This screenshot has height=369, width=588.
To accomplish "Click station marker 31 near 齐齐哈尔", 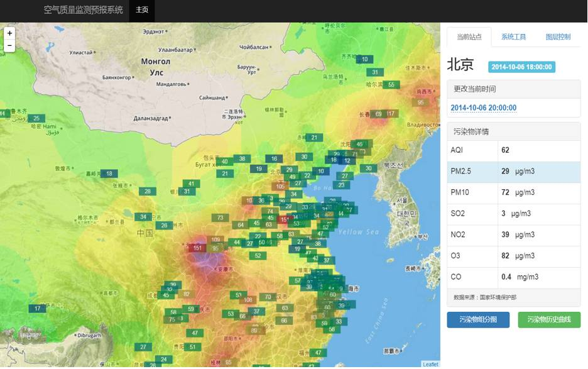I will [x=375, y=72].
